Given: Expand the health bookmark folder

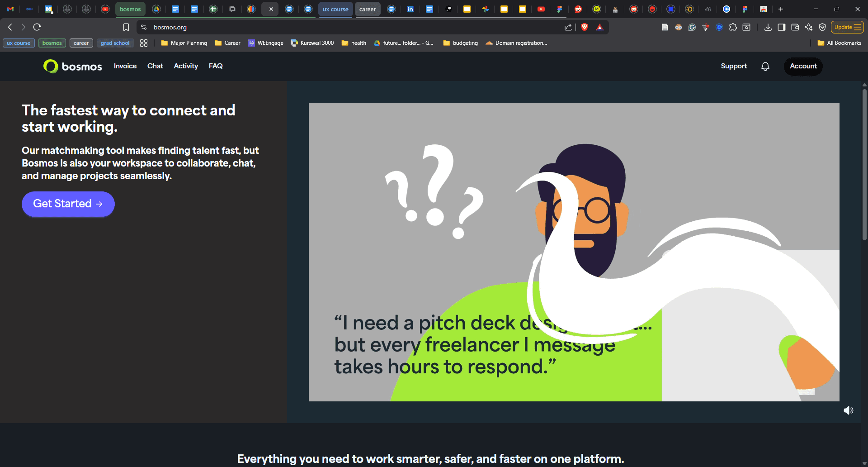Looking at the screenshot, I should (x=354, y=43).
